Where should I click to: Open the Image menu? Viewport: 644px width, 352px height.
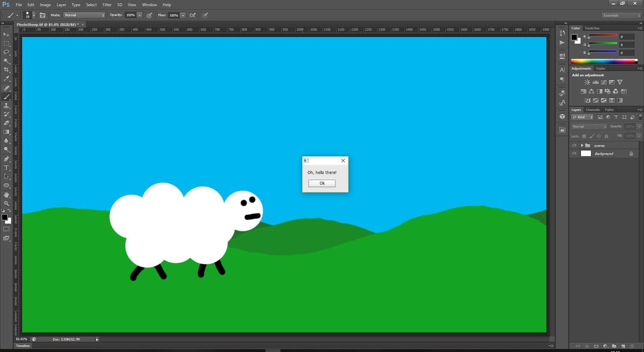(x=45, y=5)
